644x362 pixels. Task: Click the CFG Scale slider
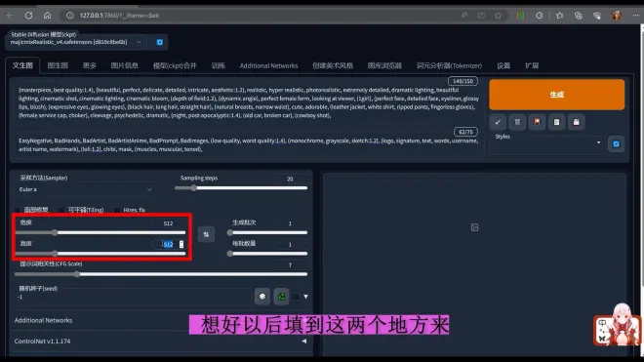161,274
